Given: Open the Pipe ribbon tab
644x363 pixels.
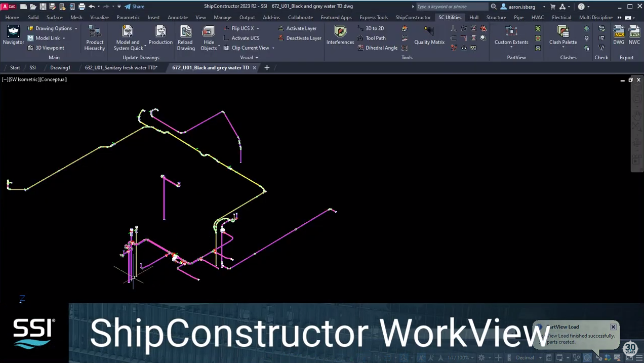Looking at the screenshot, I should pos(518,17).
